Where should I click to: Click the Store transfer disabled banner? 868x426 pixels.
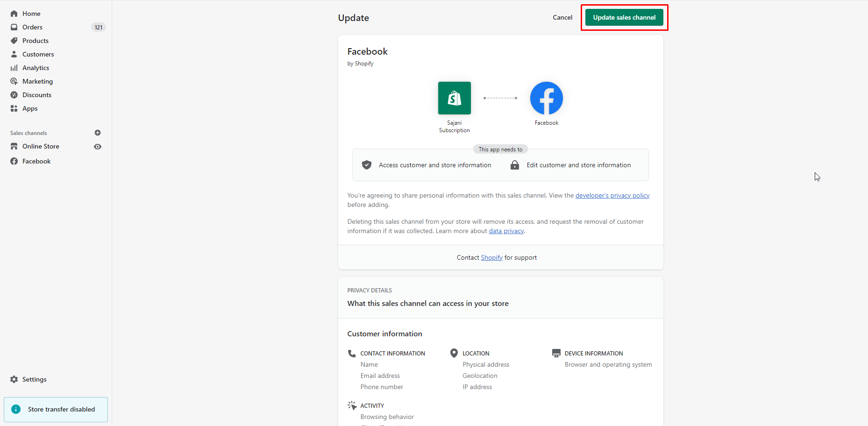[56, 409]
